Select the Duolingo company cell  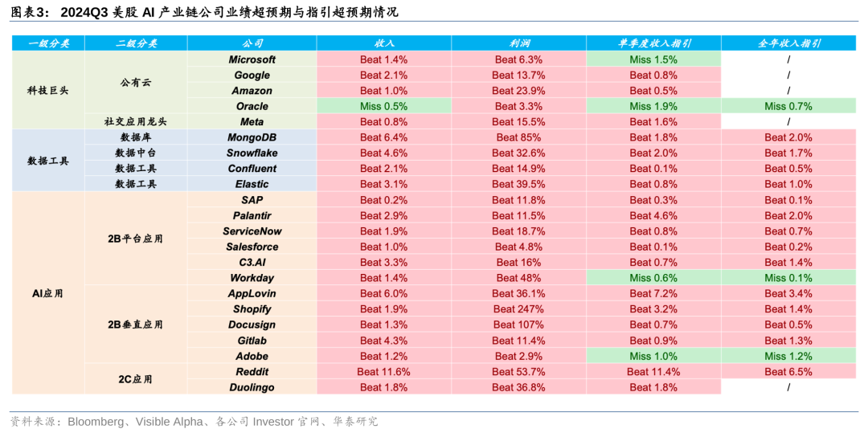[x=252, y=387]
